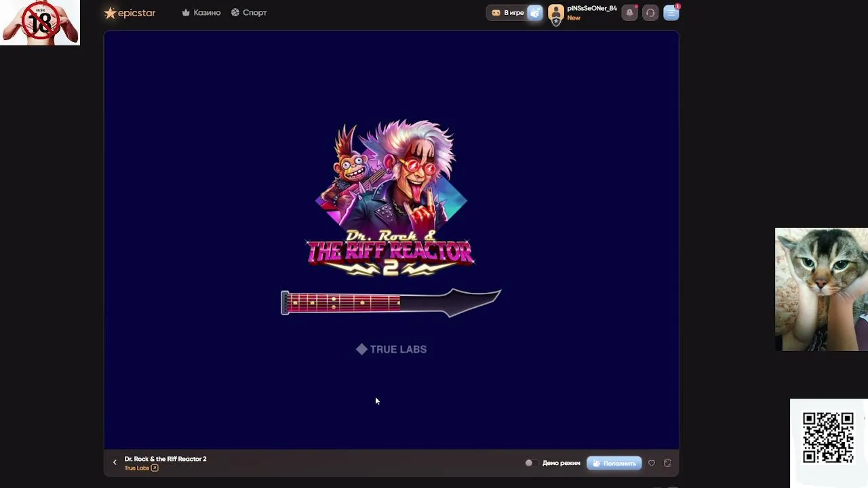Open the user profile avatar
Viewport: 868px width, 488px height.
[556, 13]
